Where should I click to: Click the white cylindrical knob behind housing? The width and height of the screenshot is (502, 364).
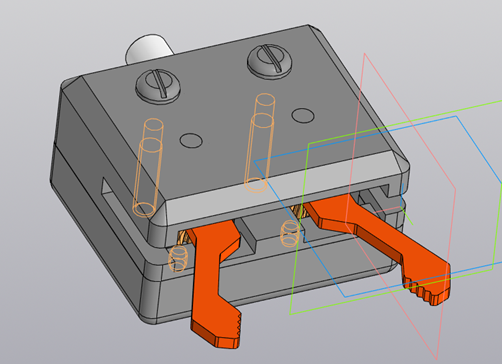[148, 49]
